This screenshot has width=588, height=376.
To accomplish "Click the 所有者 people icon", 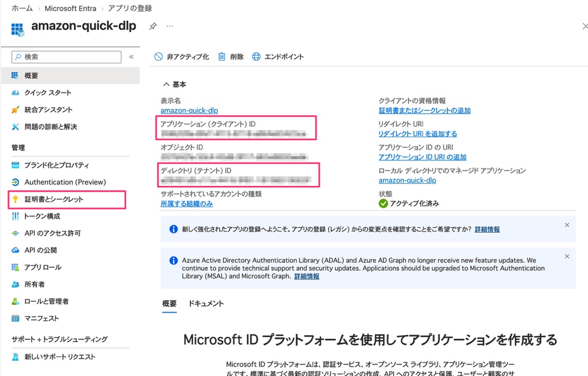I will point(15,285).
